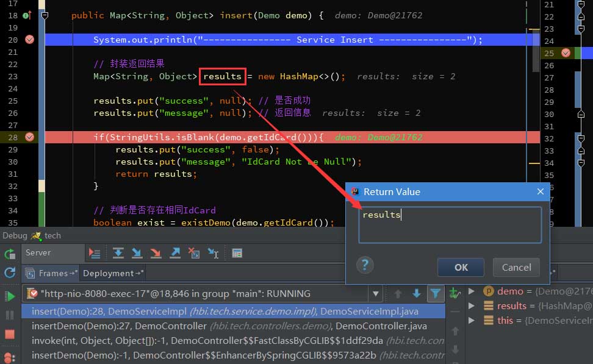Click the Step Over debugger icon
Image resolution: width=593 pixels, height=364 pixels.
point(118,253)
